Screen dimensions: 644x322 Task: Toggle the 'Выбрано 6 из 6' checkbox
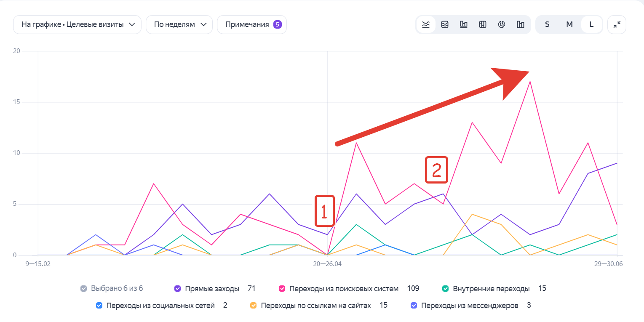(x=83, y=289)
